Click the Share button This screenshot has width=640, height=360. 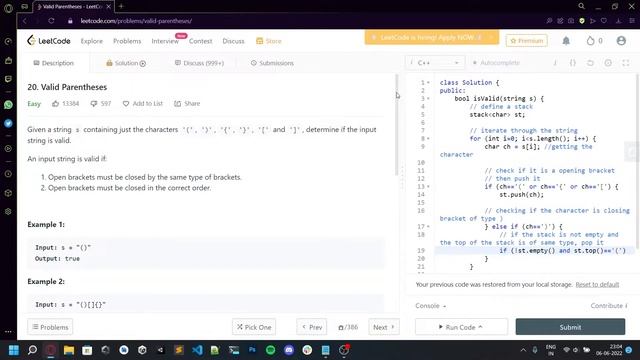coord(187,104)
